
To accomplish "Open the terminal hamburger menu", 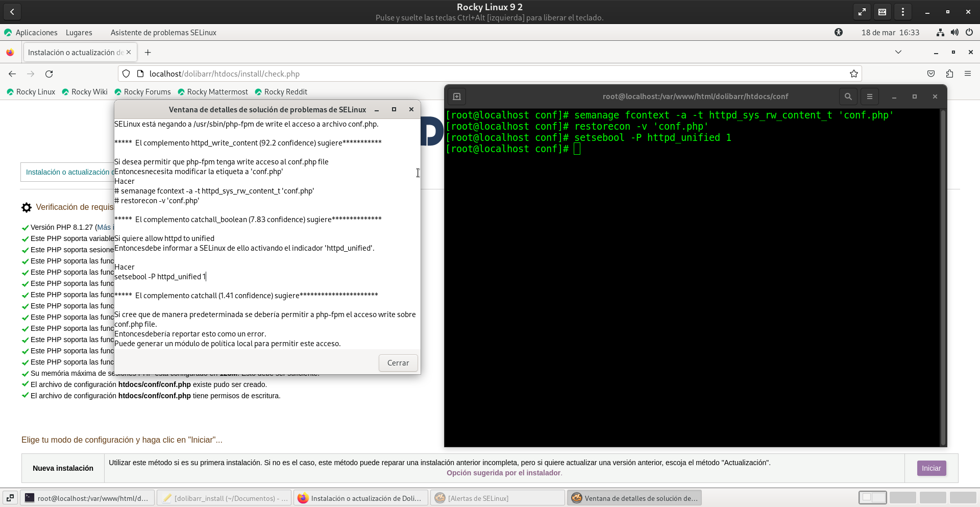I will [x=870, y=96].
